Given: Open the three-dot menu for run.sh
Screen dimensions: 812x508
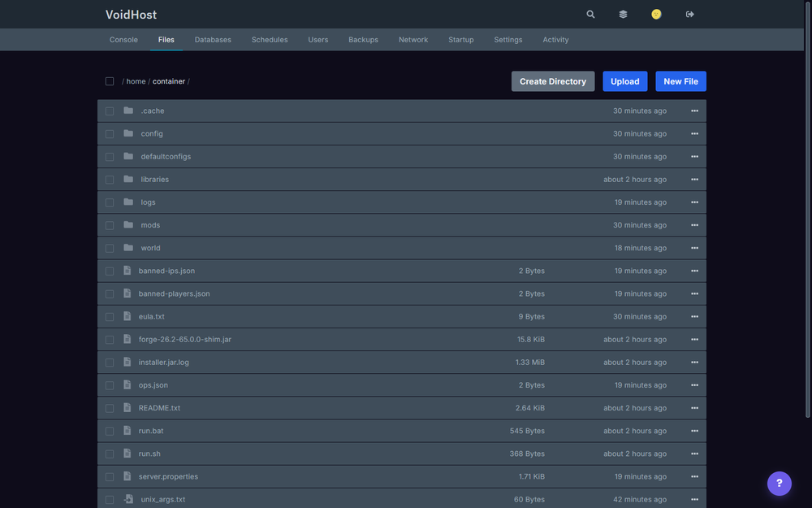Looking at the screenshot, I should (694, 454).
